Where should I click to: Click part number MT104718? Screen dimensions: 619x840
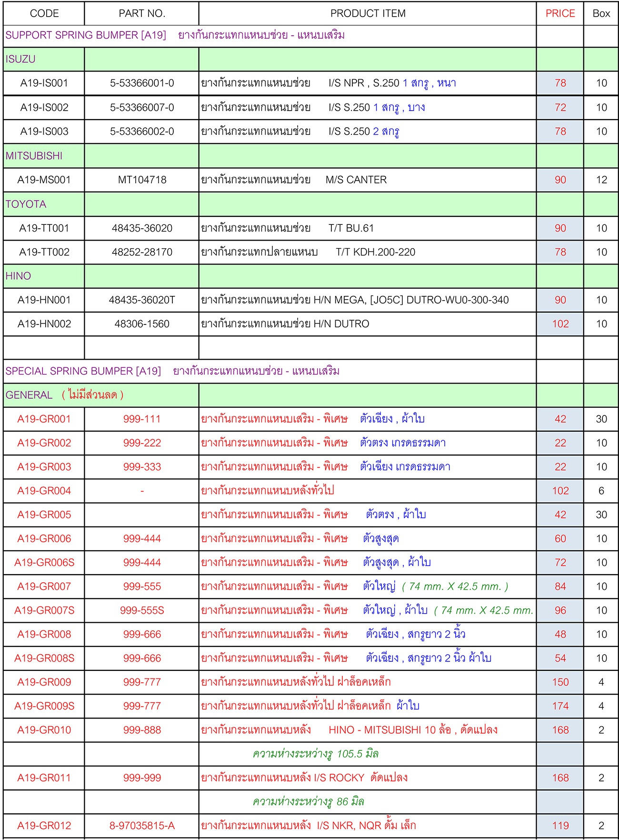tap(142, 180)
